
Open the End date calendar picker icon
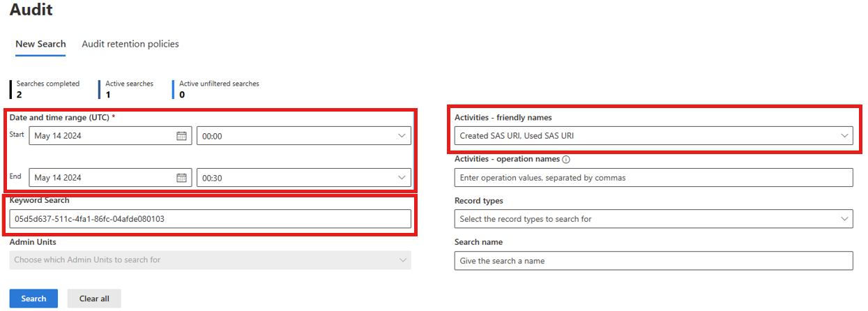point(181,178)
